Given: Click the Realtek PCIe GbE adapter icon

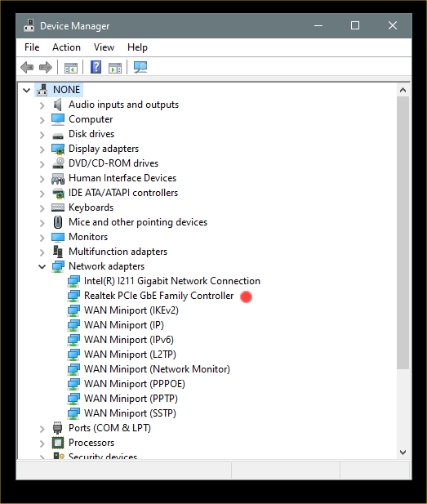Looking at the screenshot, I should 73,296.
